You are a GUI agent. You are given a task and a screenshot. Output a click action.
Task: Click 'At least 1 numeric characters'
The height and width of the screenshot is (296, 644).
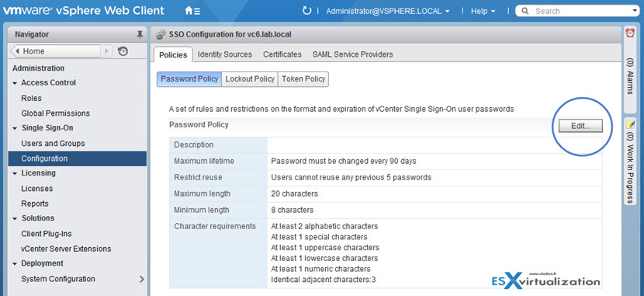(x=320, y=270)
